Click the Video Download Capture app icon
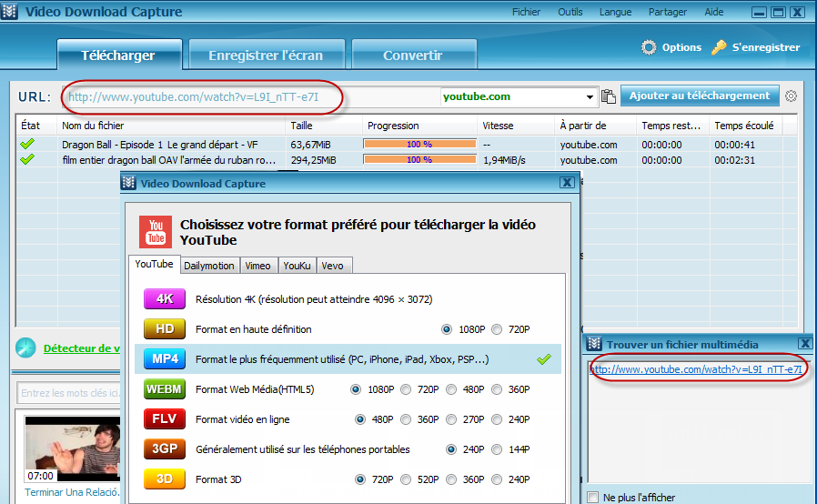Viewport: 817px width, 504px height. tap(9, 11)
